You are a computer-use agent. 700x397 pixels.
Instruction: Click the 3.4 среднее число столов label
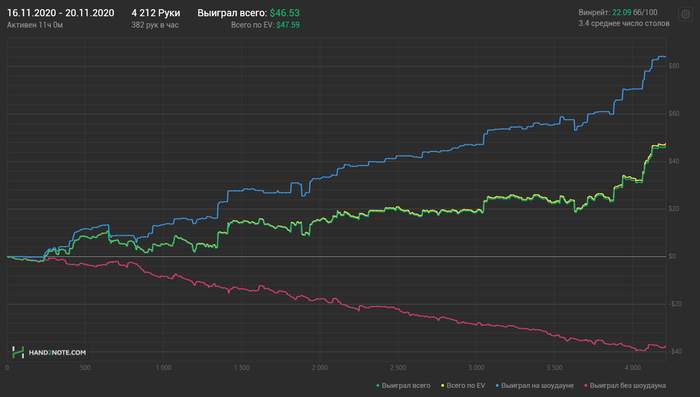tap(624, 23)
